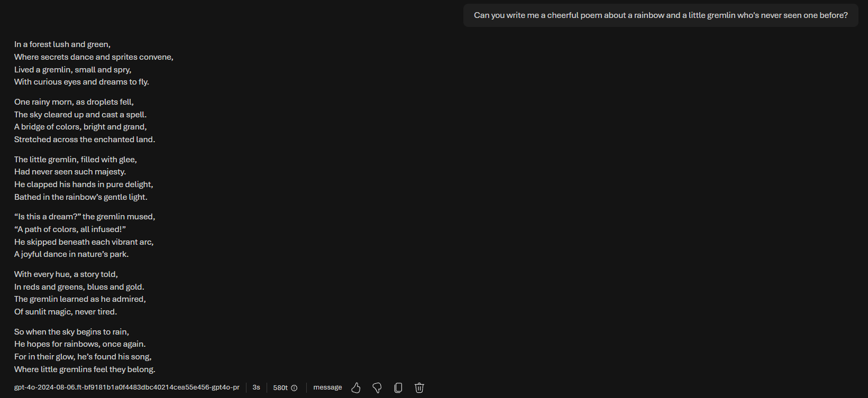This screenshot has width=868, height=398.
Task: Click the thumbs down icon
Action: click(x=377, y=388)
